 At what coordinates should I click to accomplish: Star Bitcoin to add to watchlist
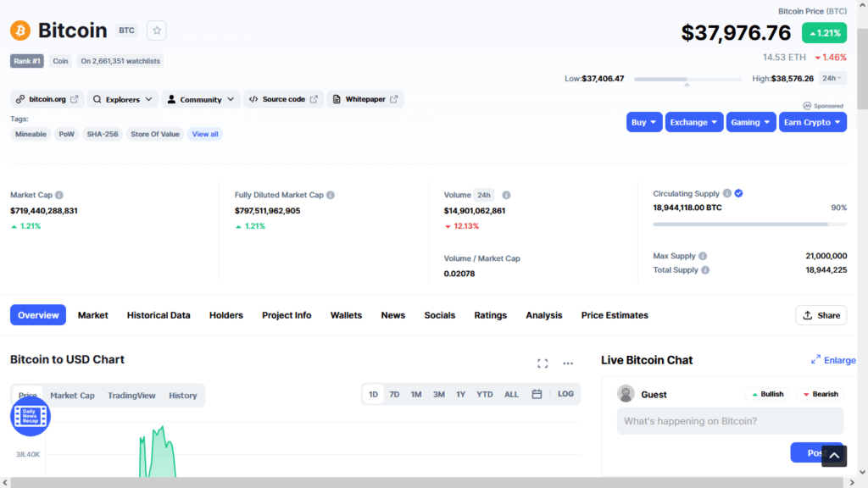point(157,30)
